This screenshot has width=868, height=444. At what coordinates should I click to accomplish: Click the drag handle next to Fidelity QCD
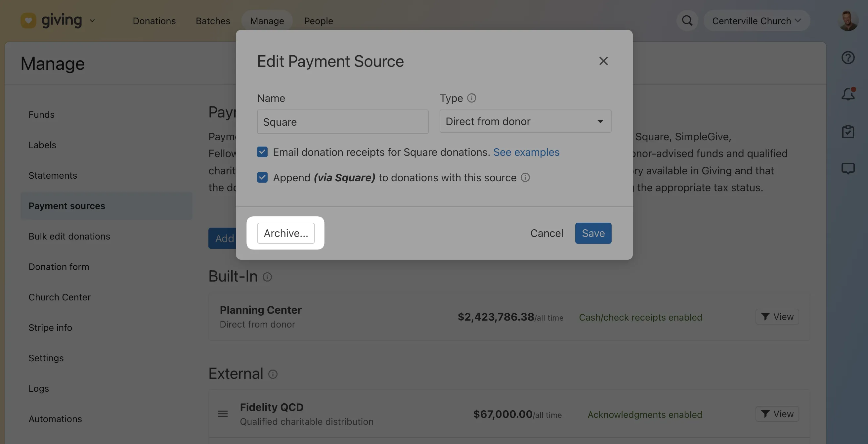point(223,414)
